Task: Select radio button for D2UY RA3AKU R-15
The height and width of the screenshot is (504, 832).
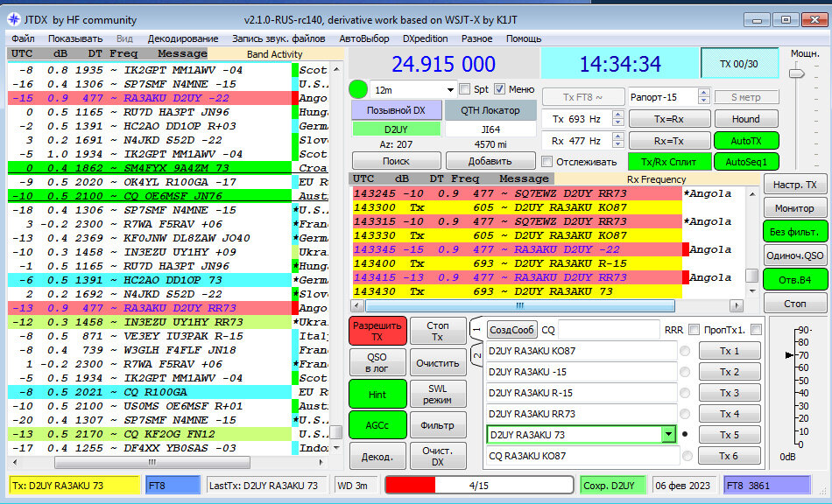Action: point(685,393)
